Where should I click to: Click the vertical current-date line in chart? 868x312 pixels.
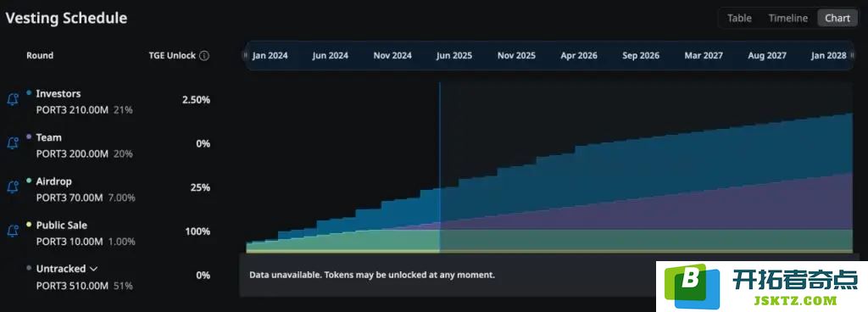440,166
